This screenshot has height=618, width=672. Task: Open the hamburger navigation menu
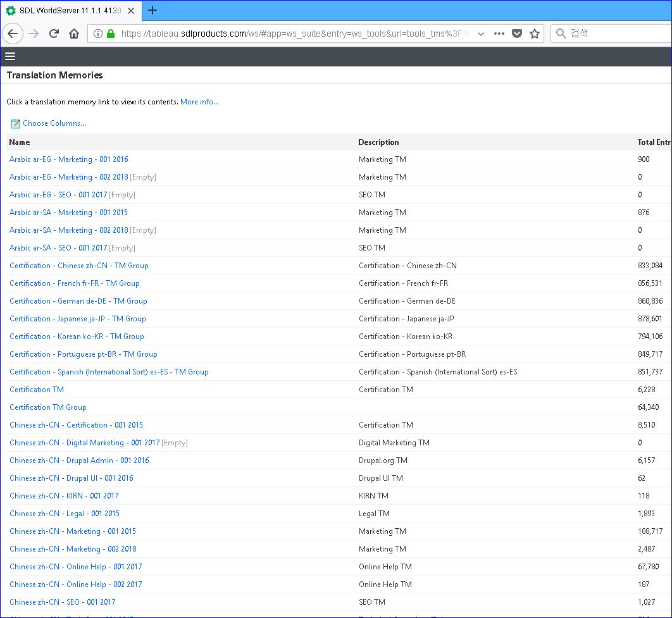10,56
